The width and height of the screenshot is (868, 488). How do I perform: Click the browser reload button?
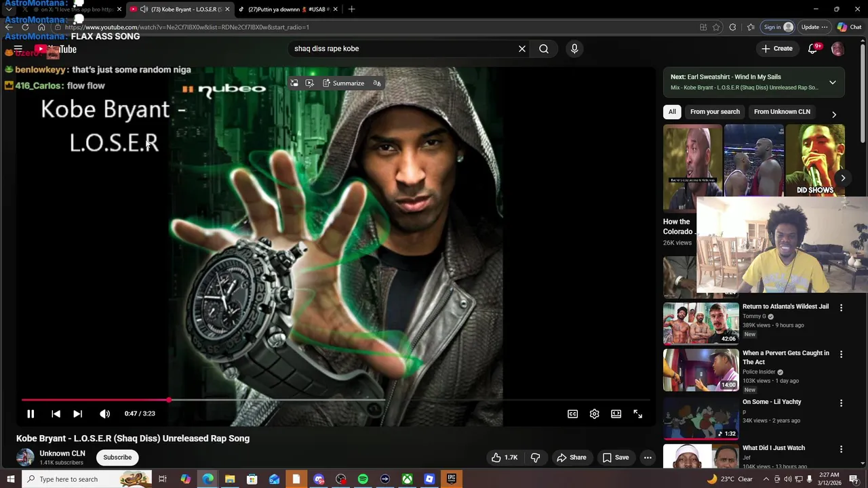[x=25, y=27]
